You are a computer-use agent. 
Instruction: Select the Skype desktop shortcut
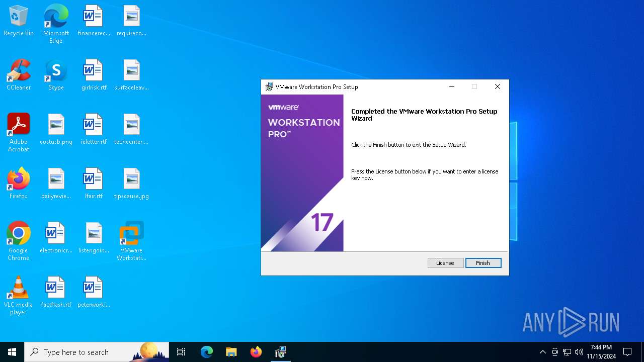(56, 75)
